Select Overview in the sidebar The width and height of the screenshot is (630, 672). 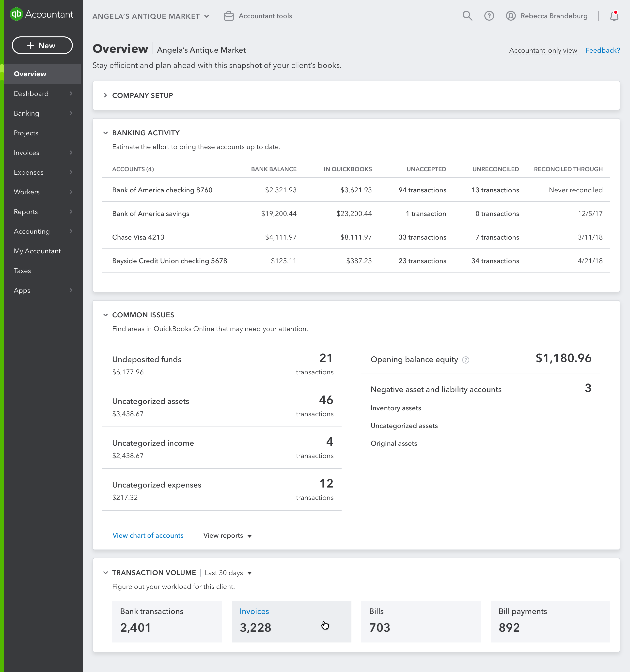(x=42, y=74)
